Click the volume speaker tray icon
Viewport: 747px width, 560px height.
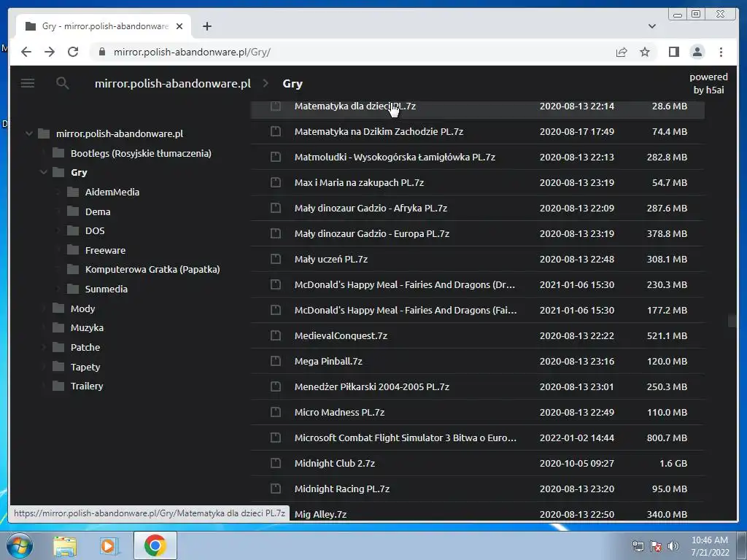673,546
